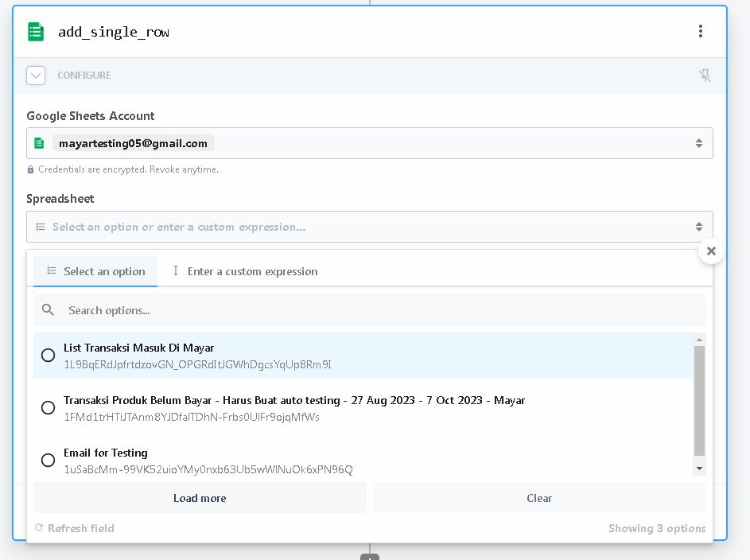This screenshot has width=750, height=560.
Task: Click the scroll up arrow of options list
Action: click(699, 340)
